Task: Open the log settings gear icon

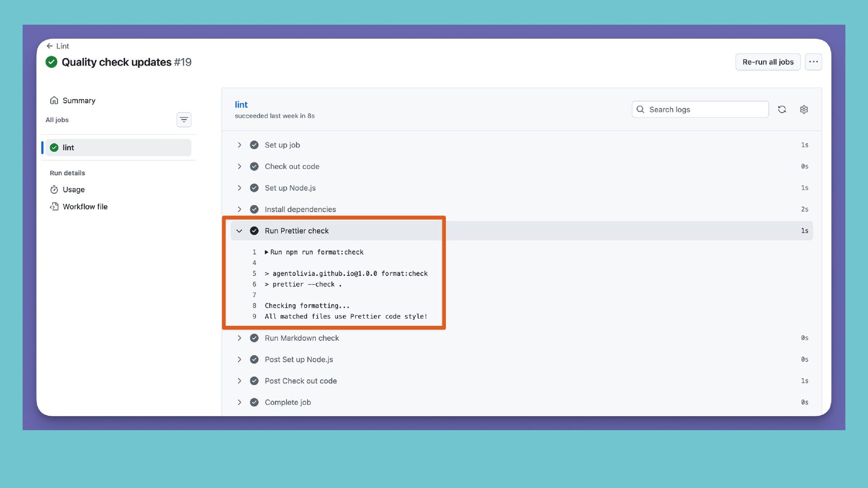Action: pos(804,109)
